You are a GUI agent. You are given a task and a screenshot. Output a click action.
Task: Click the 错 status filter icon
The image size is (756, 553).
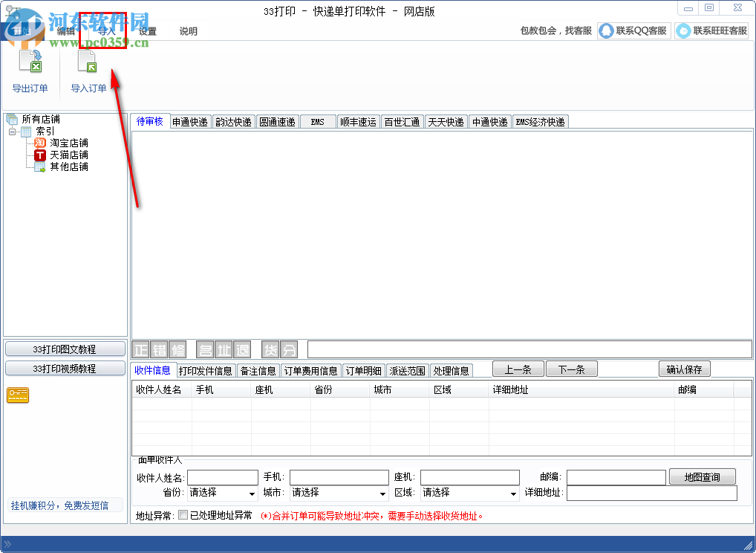click(x=159, y=349)
